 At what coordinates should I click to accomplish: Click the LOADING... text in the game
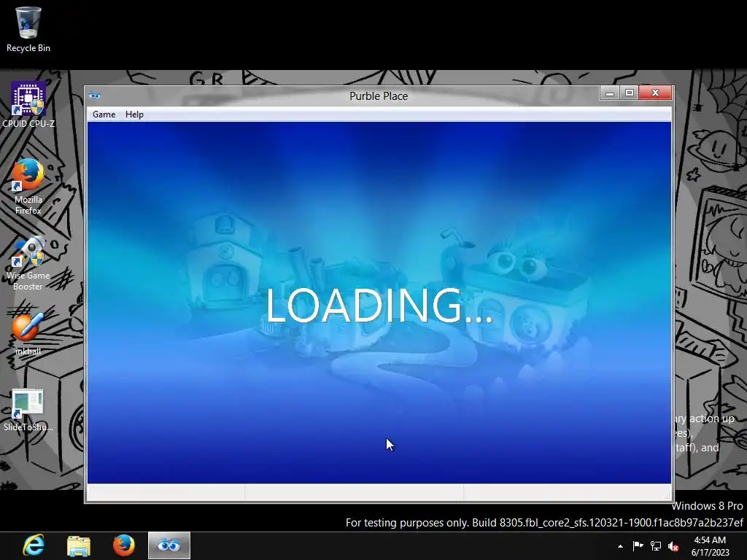(379, 306)
